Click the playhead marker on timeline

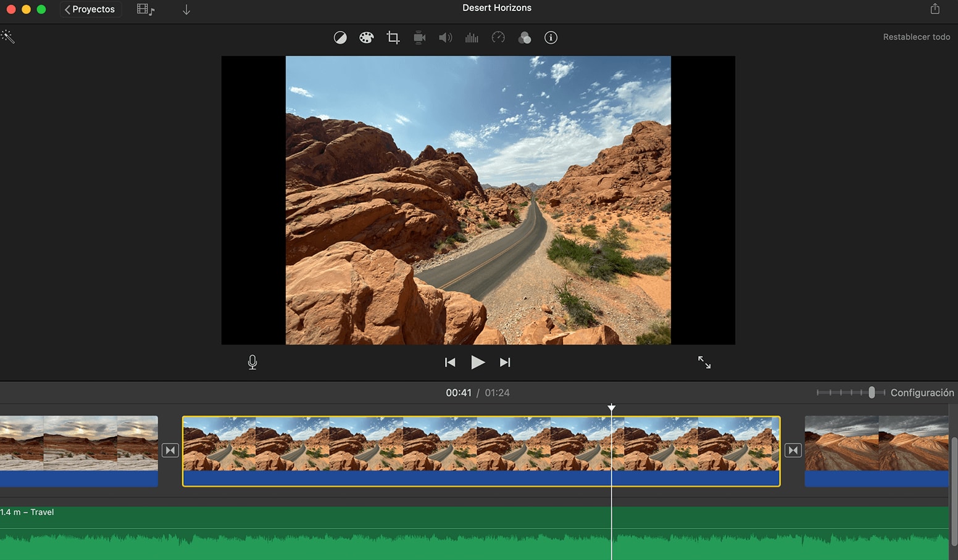point(611,408)
